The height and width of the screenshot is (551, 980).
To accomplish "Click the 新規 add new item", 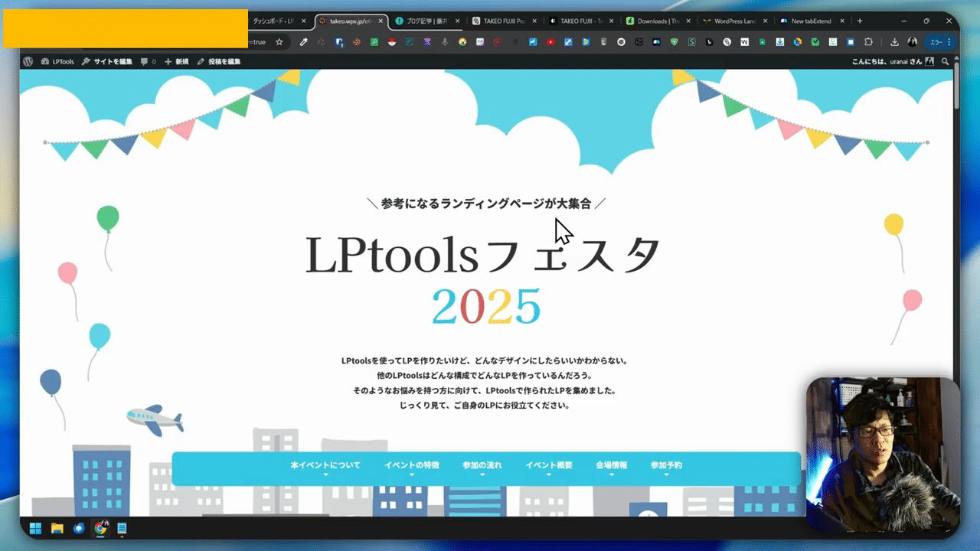I will point(176,61).
